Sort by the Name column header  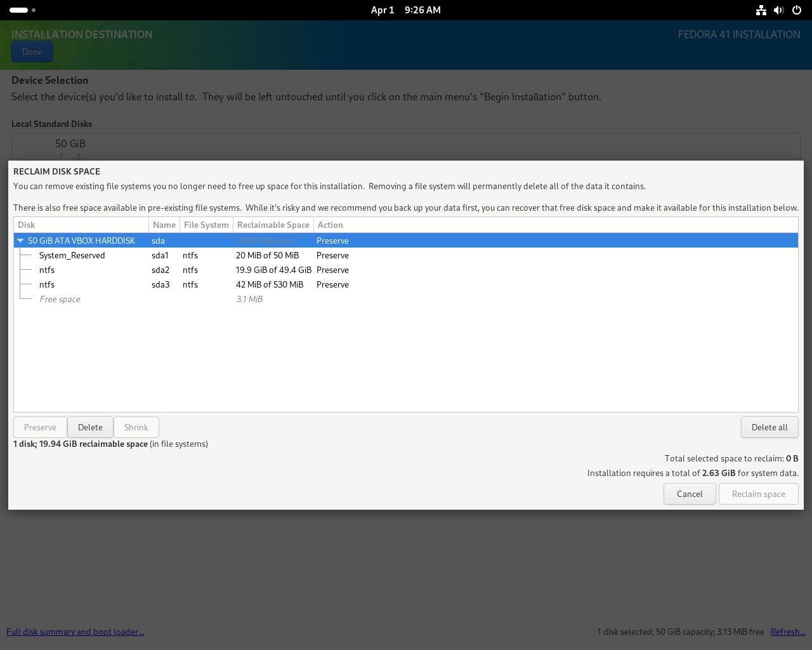(164, 225)
